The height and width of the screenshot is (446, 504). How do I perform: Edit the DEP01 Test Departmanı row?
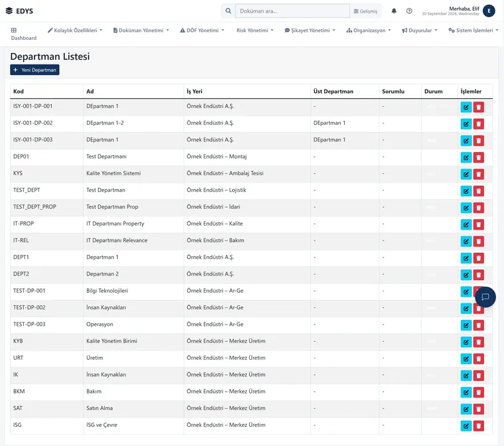pyautogui.click(x=466, y=157)
